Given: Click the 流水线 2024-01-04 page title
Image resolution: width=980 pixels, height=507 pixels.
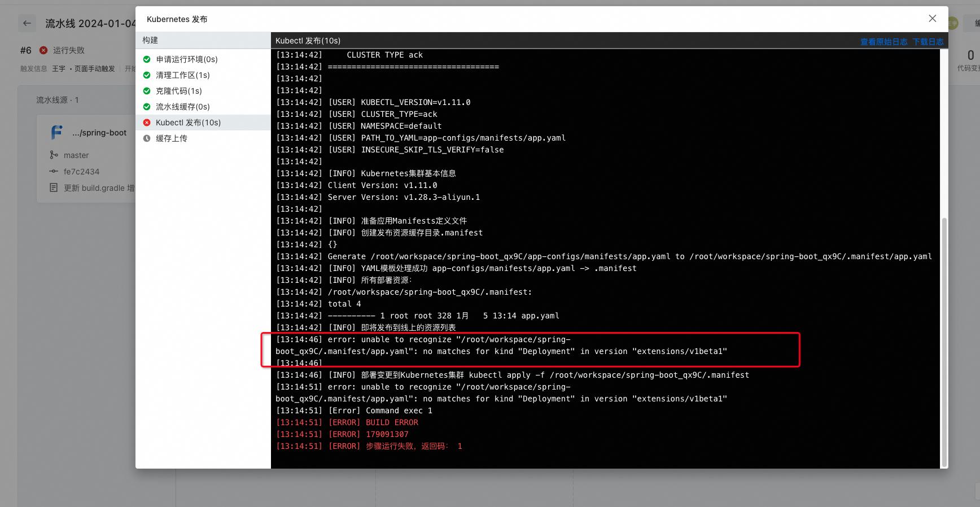Looking at the screenshot, I should tap(90, 23).
